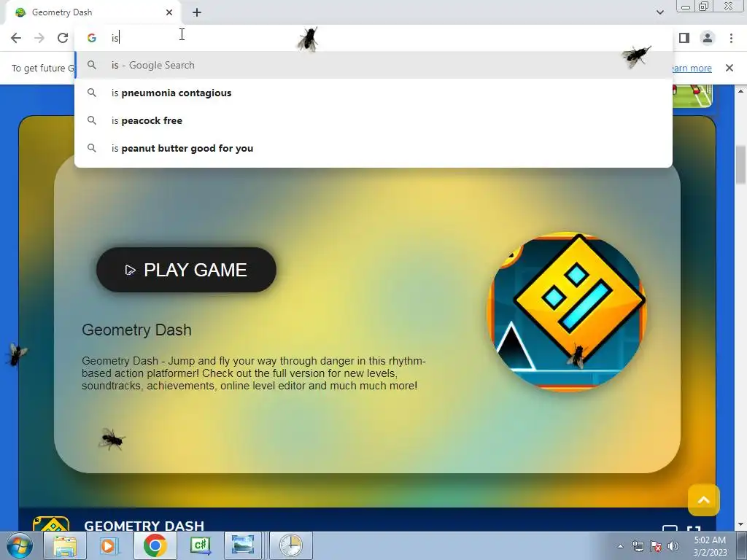Pick 'is peanut butter good for you'
Viewport: 747px width, 560px height.
[373, 148]
